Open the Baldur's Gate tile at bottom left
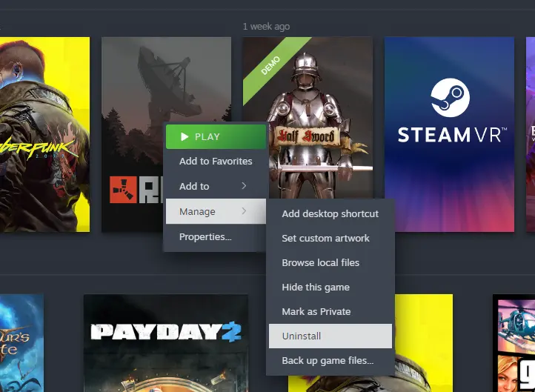This screenshot has width=535, height=392. (21, 341)
